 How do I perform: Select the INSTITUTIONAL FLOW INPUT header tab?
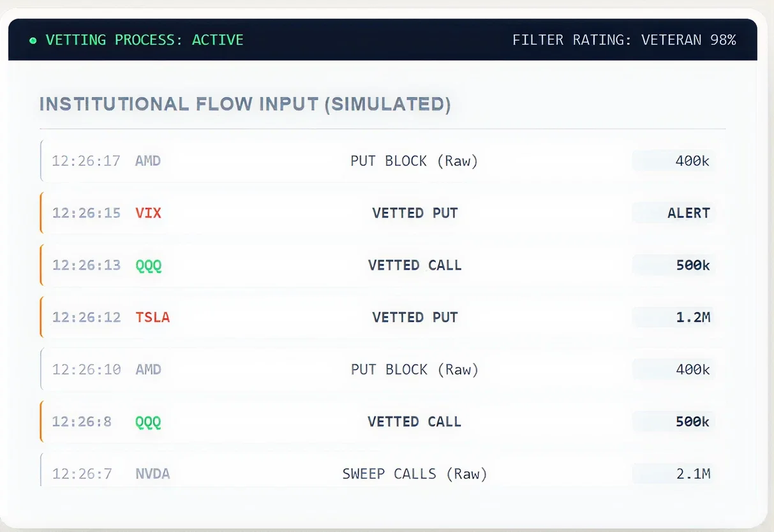coord(244,103)
